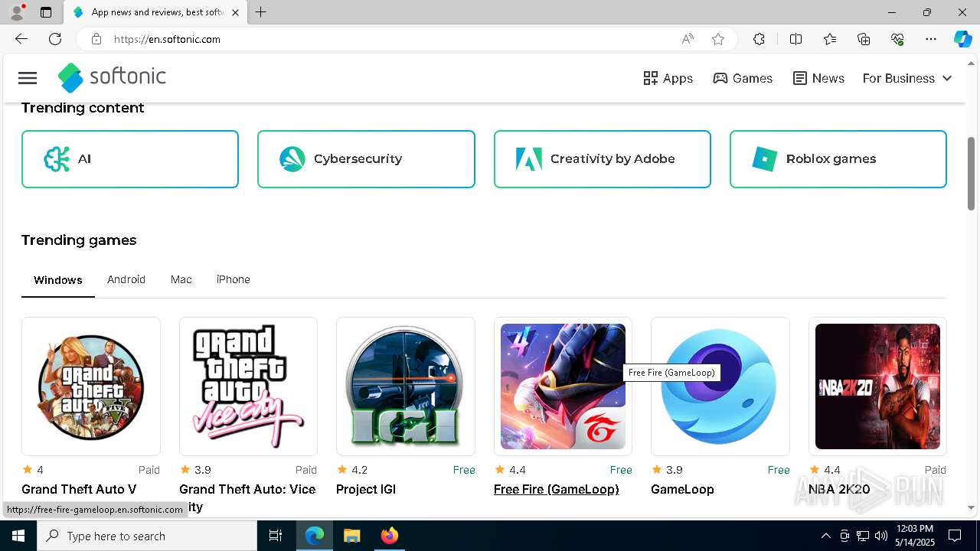Open Microsoft Edge from the taskbar
Screen dimensions: 980x551
(315, 536)
